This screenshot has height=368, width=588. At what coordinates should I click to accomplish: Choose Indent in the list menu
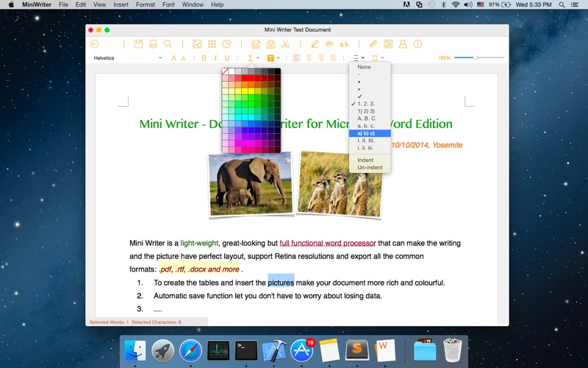tap(365, 160)
